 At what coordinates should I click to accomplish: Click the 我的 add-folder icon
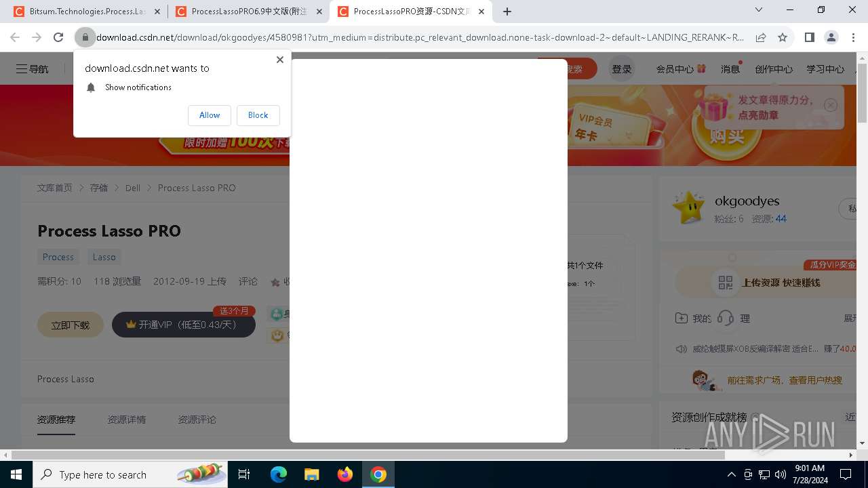[x=682, y=318]
